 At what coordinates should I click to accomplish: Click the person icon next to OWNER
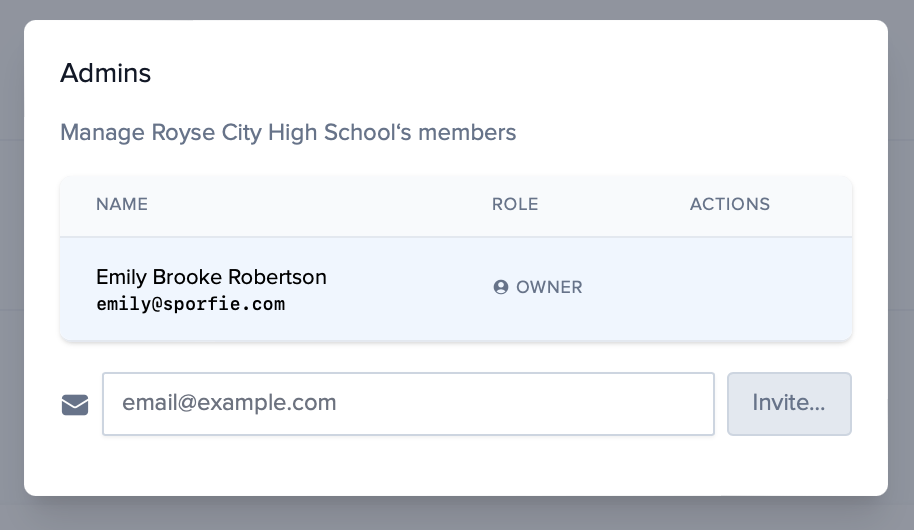[501, 287]
